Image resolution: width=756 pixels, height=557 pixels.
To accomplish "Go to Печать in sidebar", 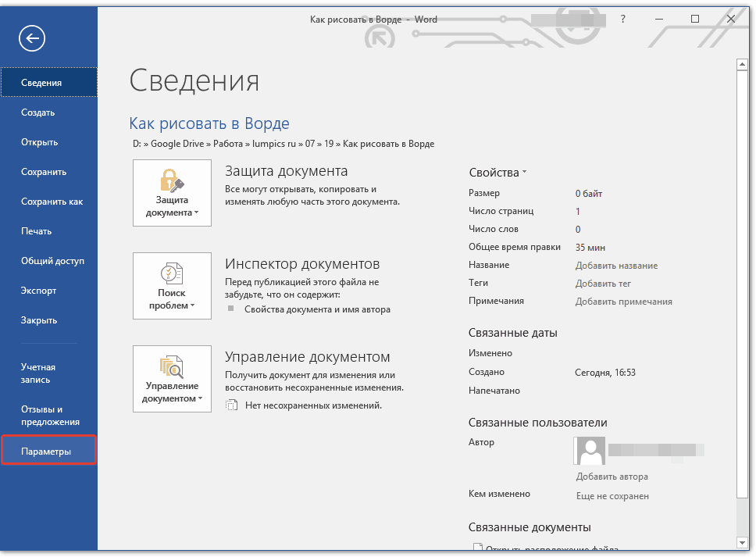I will (x=37, y=231).
